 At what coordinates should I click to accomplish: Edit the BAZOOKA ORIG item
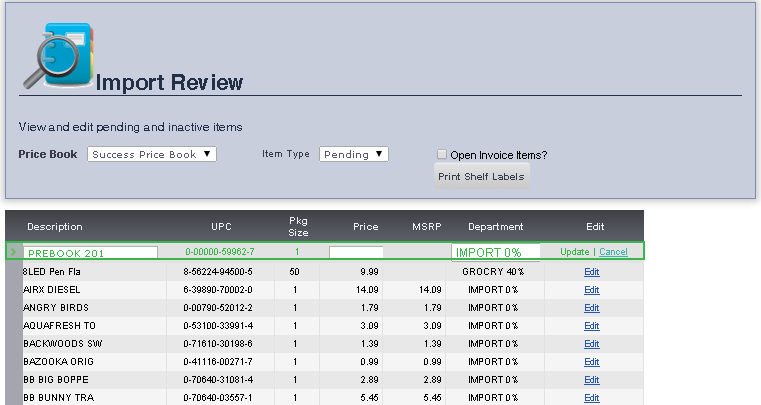point(592,362)
